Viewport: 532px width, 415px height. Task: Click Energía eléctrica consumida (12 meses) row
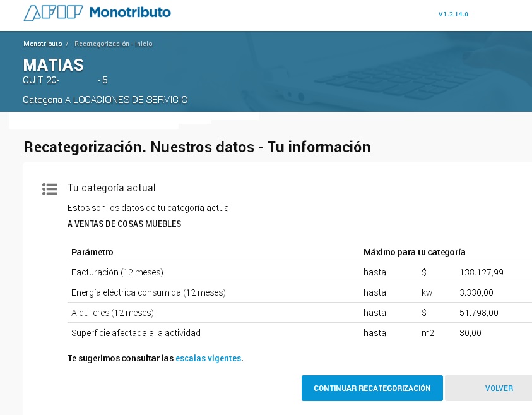pyautogui.click(x=148, y=292)
